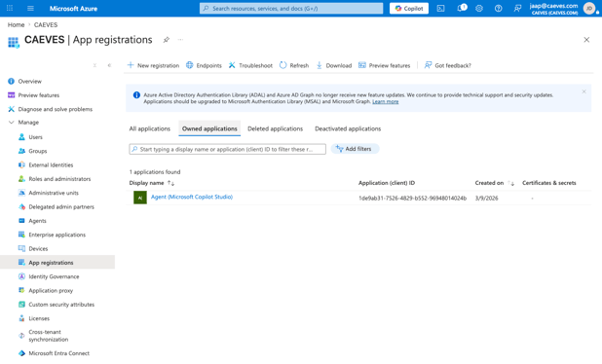Open External Identities in the sidebar
Image resolution: width=602 pixels, height=364 pixels.
coord(46,164)
